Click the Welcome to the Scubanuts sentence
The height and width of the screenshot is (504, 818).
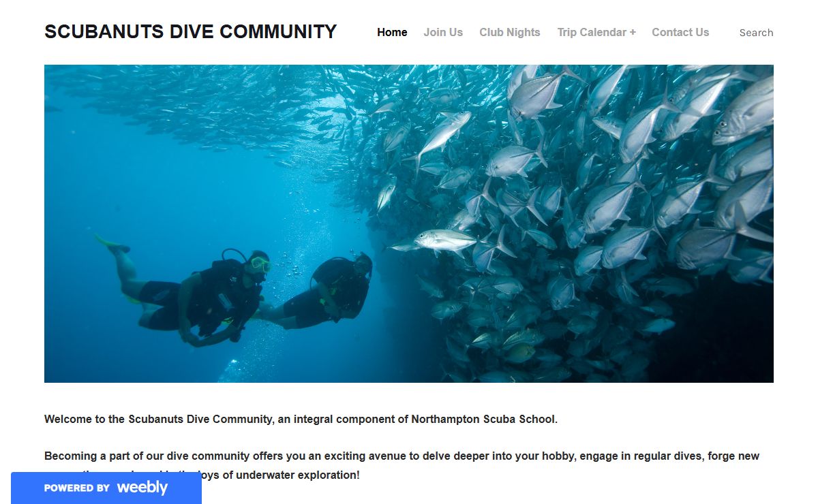click(x=301, y=419)
